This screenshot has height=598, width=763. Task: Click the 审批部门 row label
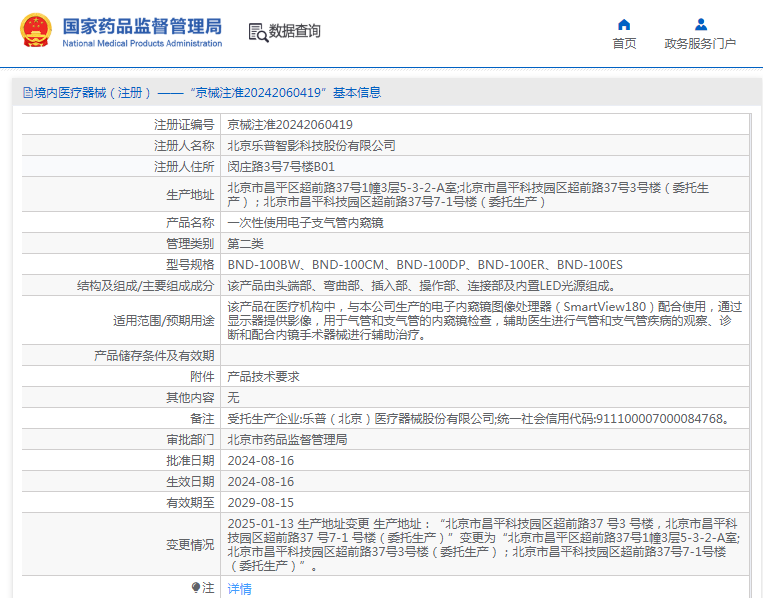pyautogui.click(x=190, y=439)
